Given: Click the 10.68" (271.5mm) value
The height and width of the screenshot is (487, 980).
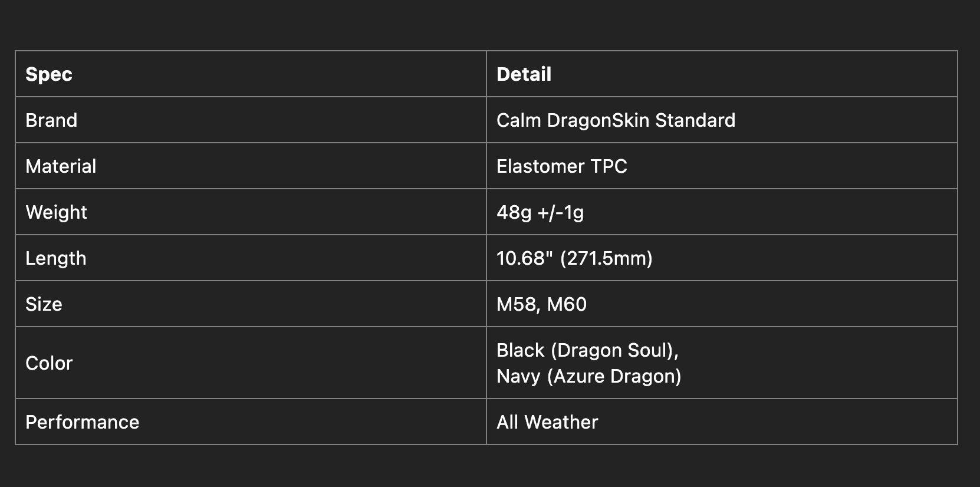Looking at the screenshot, I should [x=574, y=258].
